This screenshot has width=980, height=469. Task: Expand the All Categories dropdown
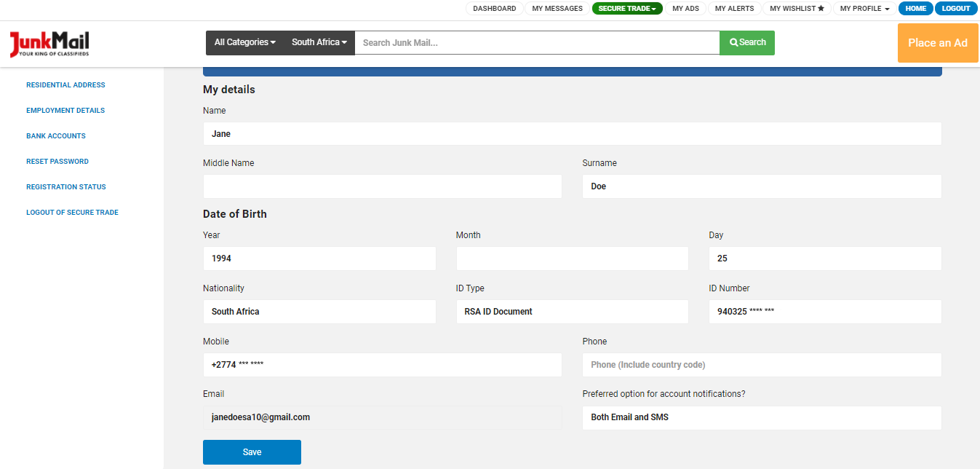coord(244,42)
